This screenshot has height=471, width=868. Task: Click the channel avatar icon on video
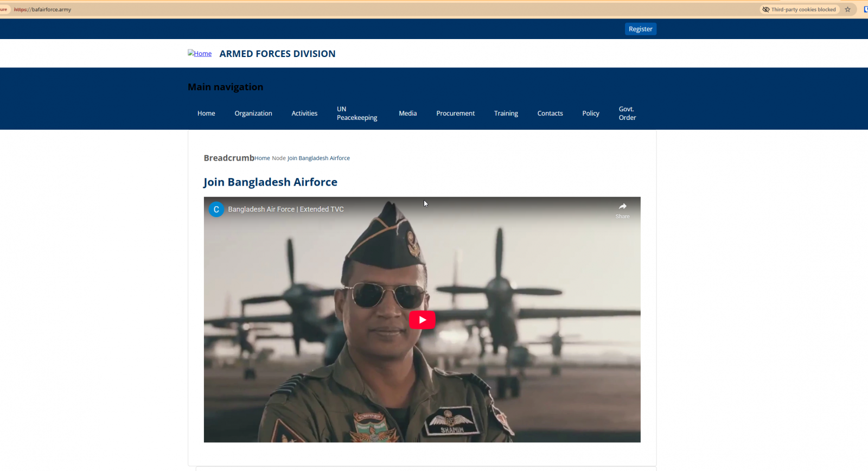click(216, 209)
